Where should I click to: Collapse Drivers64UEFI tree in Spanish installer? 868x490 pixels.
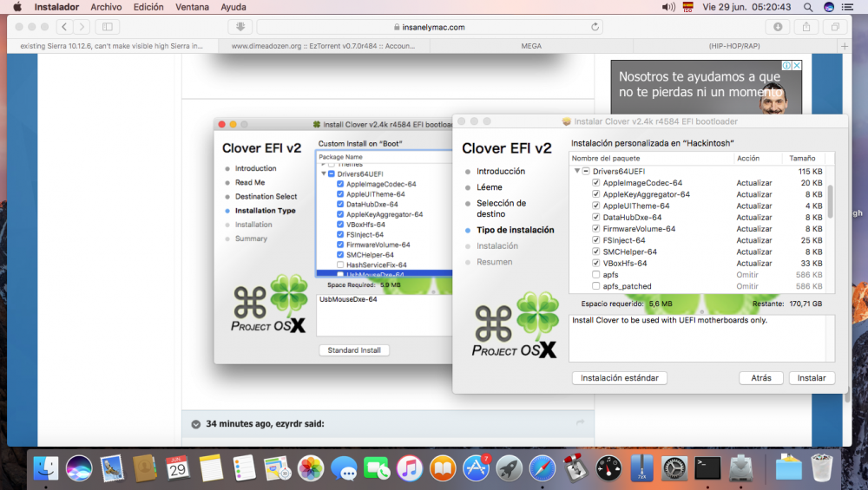tap(577, 171)
